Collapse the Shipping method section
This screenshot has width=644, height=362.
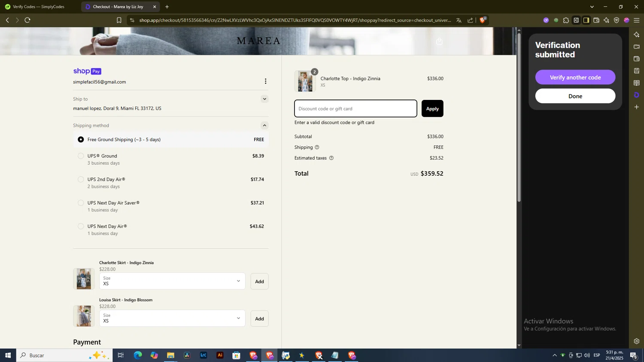[x=264, y=125]
